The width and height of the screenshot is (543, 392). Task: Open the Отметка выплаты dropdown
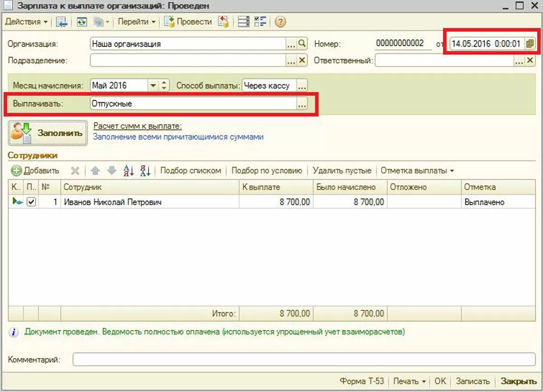pos(417,171)
